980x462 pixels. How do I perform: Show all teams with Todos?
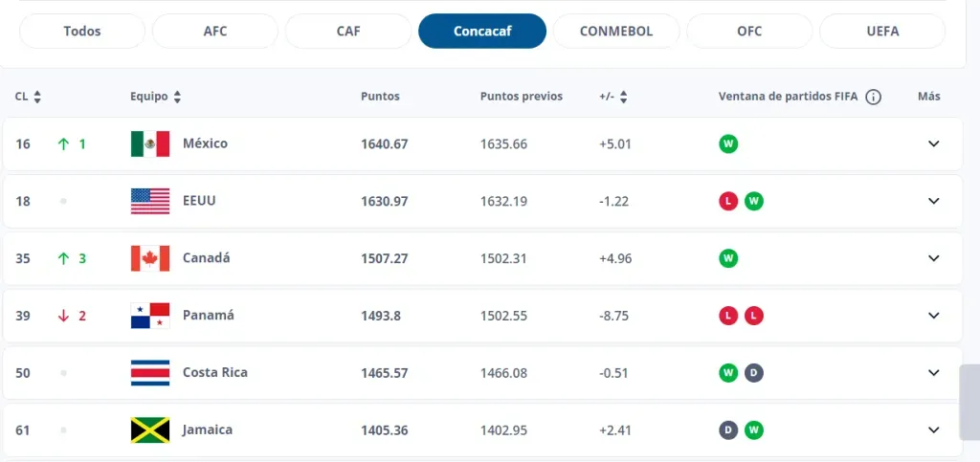point(82,31)
